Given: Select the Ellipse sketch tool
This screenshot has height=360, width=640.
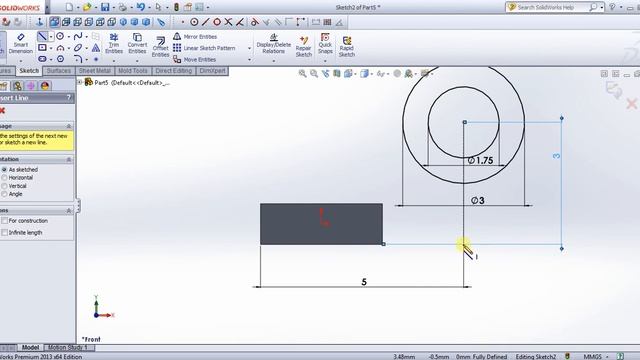Looking at the screenshot, I should coord(78,48).
